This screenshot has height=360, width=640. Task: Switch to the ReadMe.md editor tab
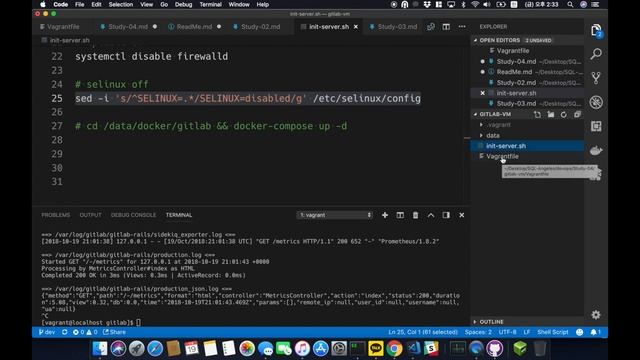[194, 27]
